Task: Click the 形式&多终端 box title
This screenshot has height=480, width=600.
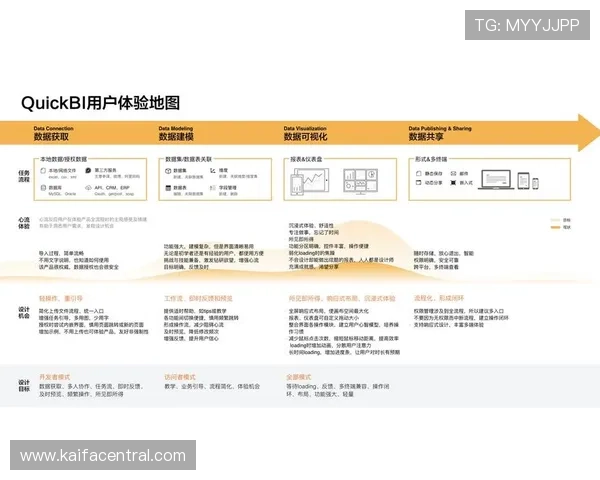Action: [431, 159]
